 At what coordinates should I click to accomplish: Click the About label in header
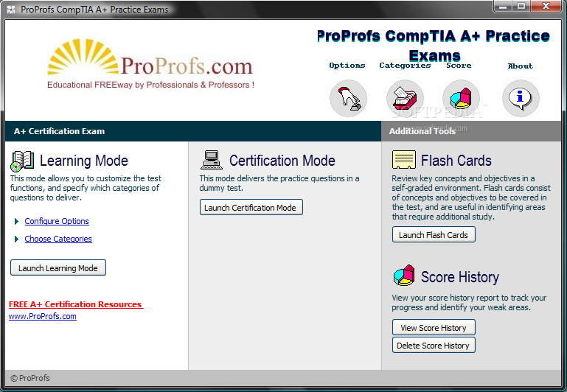coord(521,66)
